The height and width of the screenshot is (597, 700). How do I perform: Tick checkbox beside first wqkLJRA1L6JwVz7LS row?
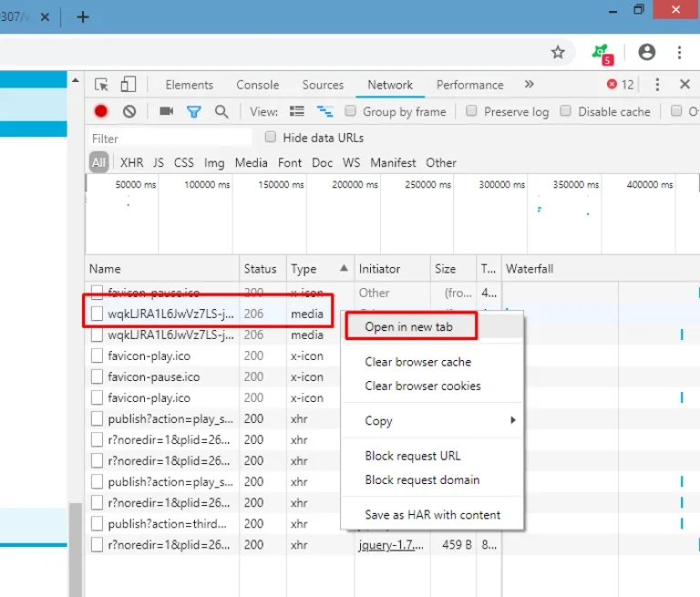pyautogui.click(x=97, y=314)
